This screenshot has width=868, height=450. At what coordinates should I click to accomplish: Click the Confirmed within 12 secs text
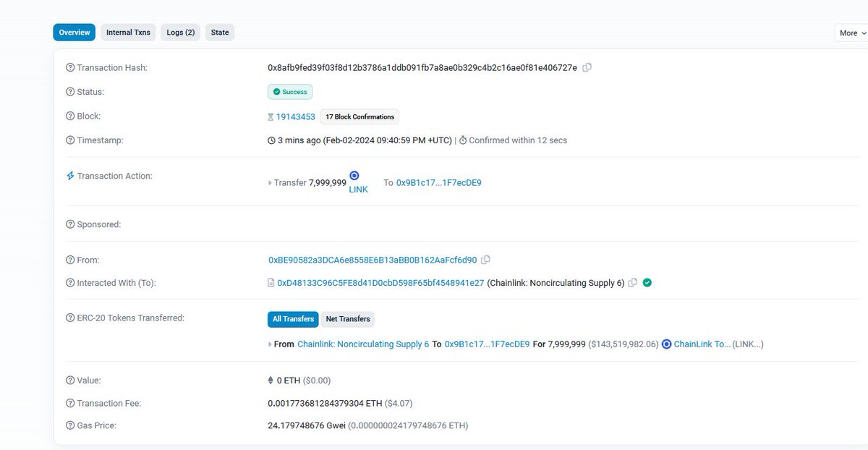518,140
